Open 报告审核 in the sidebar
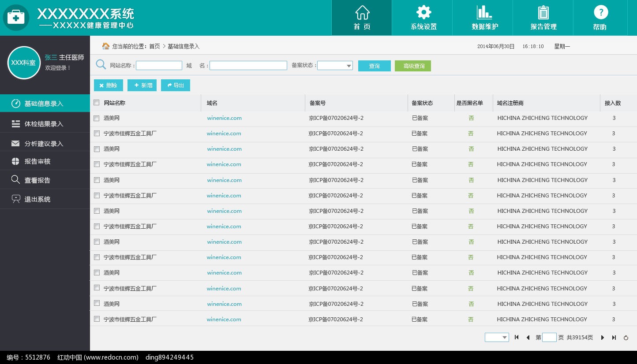 [x=37, y=161]
